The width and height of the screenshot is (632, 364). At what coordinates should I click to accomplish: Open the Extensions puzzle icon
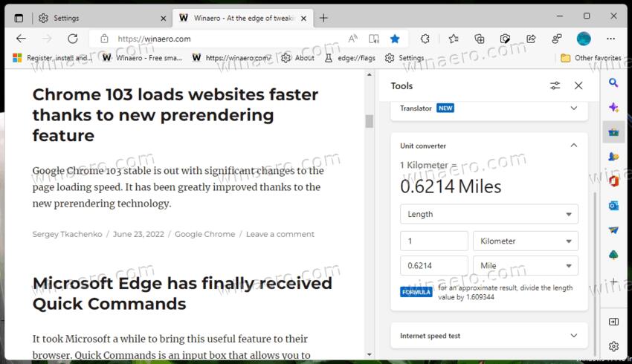425,39
